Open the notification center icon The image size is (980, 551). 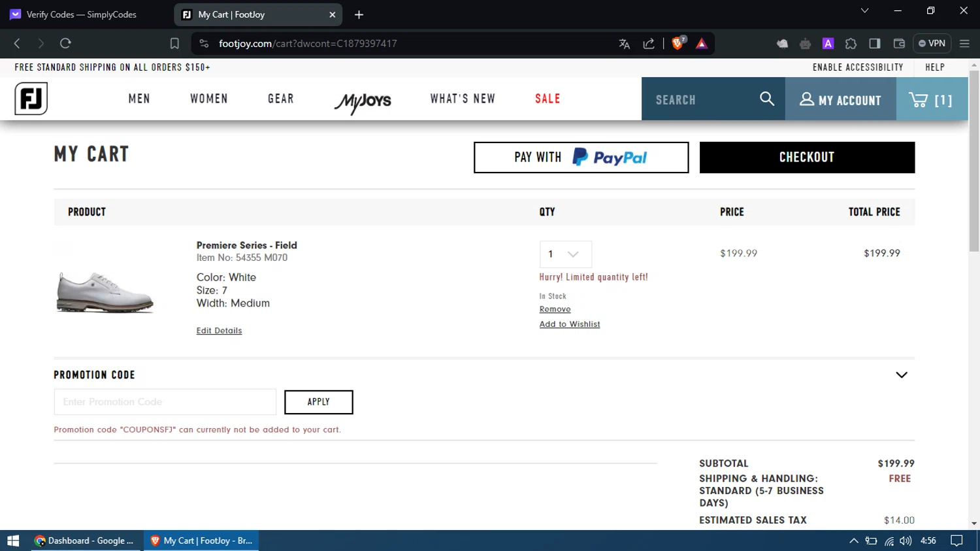[956, 541]
